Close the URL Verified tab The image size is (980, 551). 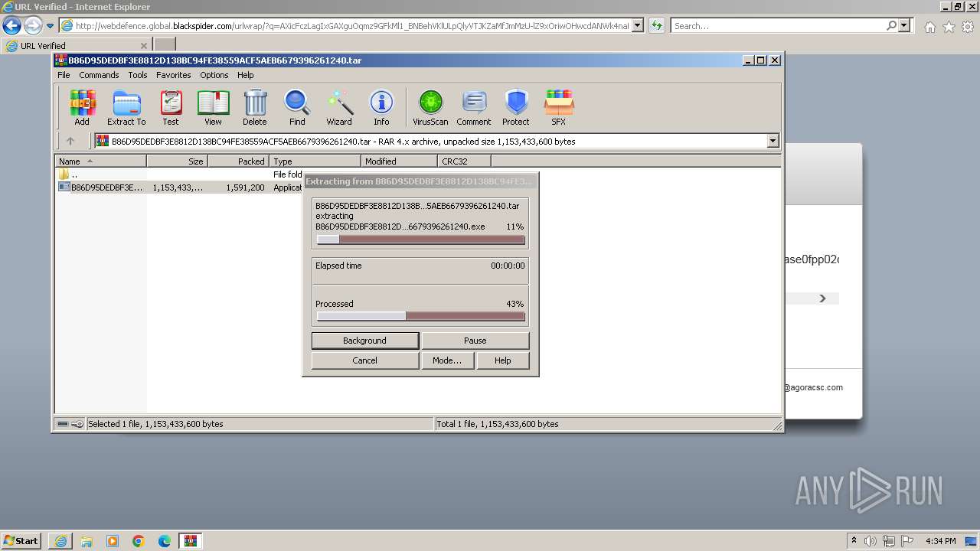pos(144,46)
